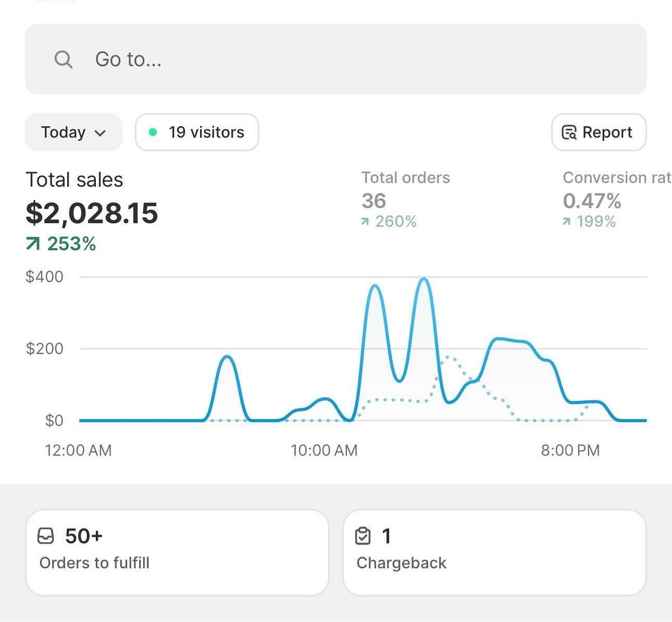The image size is (672, 622).
Task: Select the analytics Report icon
Action: [568, 132]
